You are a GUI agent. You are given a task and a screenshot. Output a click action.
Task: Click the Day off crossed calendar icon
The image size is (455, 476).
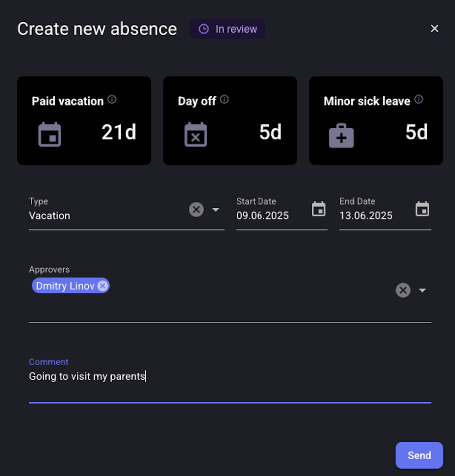(196, 134)
